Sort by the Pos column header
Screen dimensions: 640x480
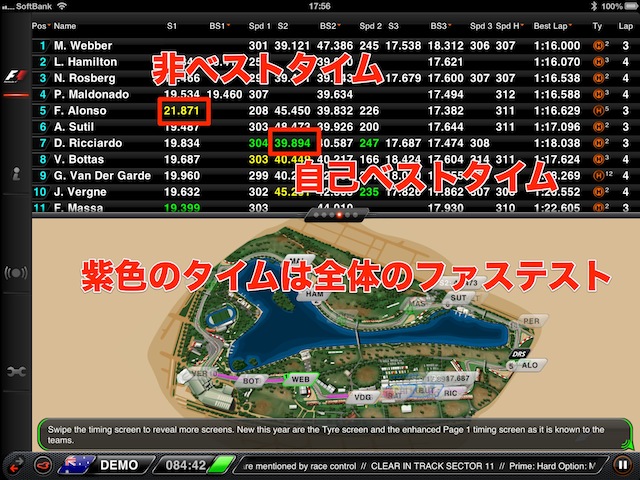[x=41, y=26]
